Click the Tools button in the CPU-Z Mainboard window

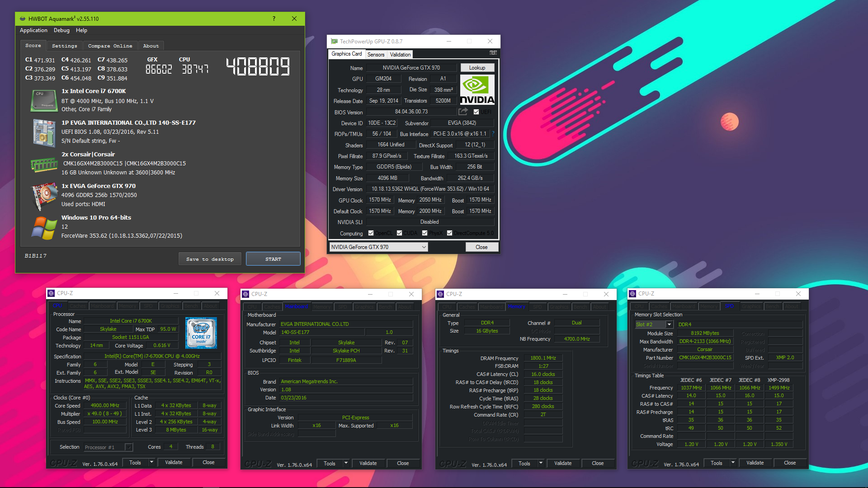[330, 463]
